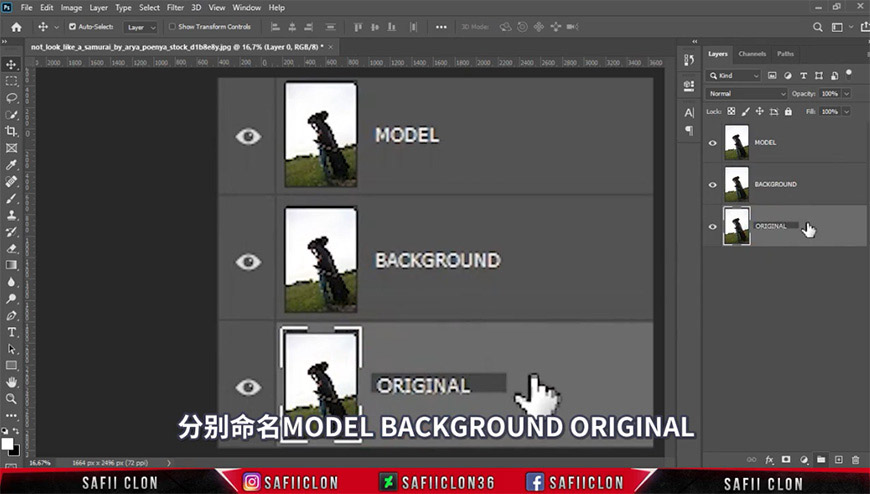870x494 pixels.
Task: Hide the MODEL layer in Layers panel
Action: coord(712,143)
